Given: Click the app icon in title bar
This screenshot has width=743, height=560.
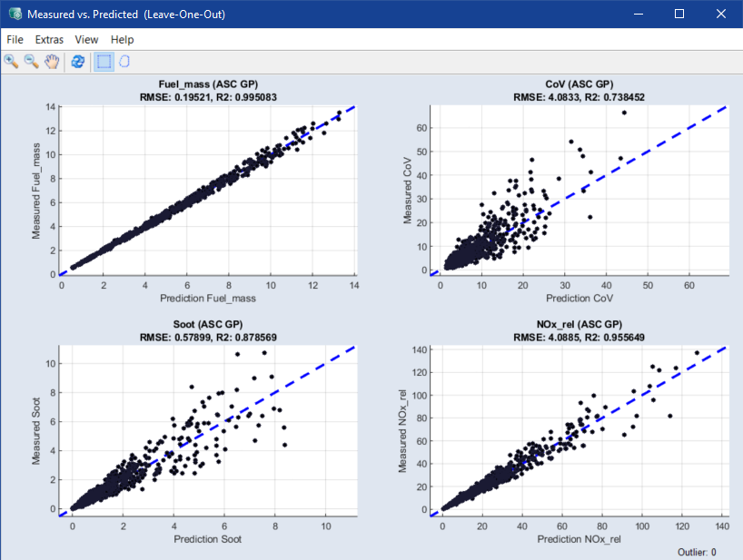Looking at the screenshot, I should (x=13, y=15).
